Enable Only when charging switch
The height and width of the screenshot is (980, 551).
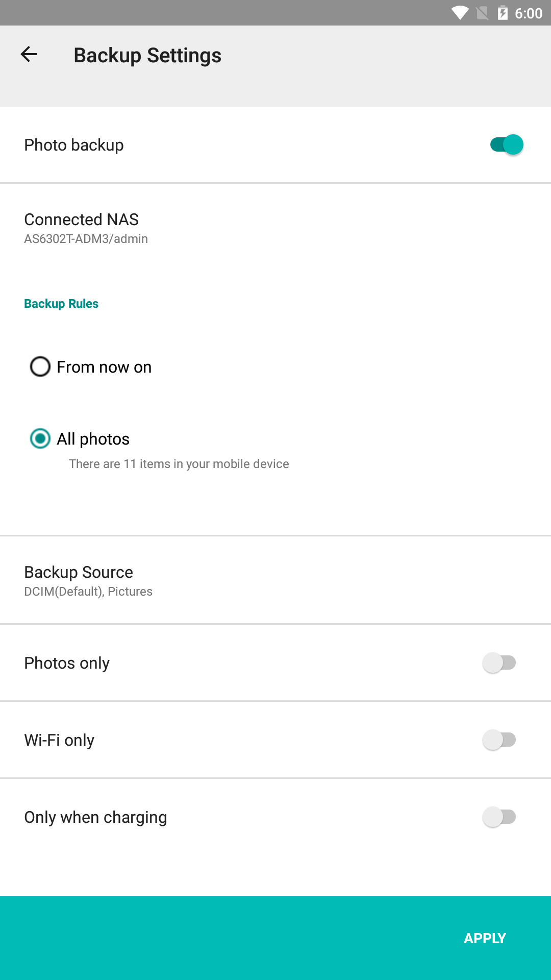499,817
